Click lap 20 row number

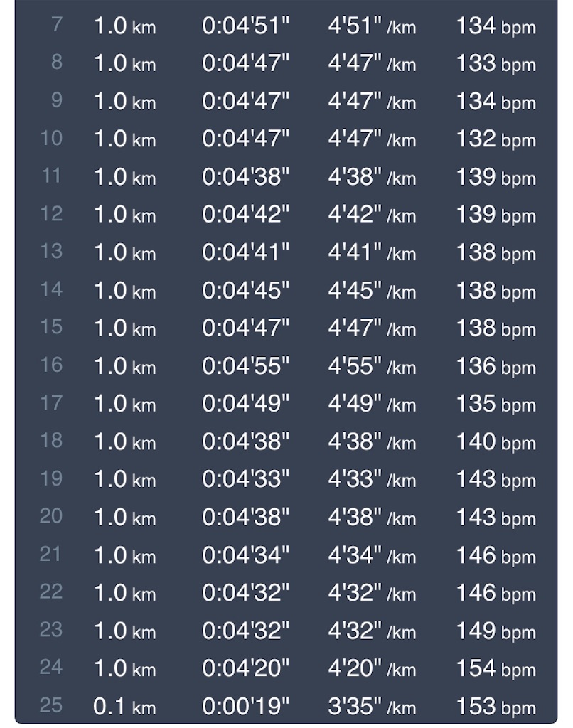coord(51,516)
